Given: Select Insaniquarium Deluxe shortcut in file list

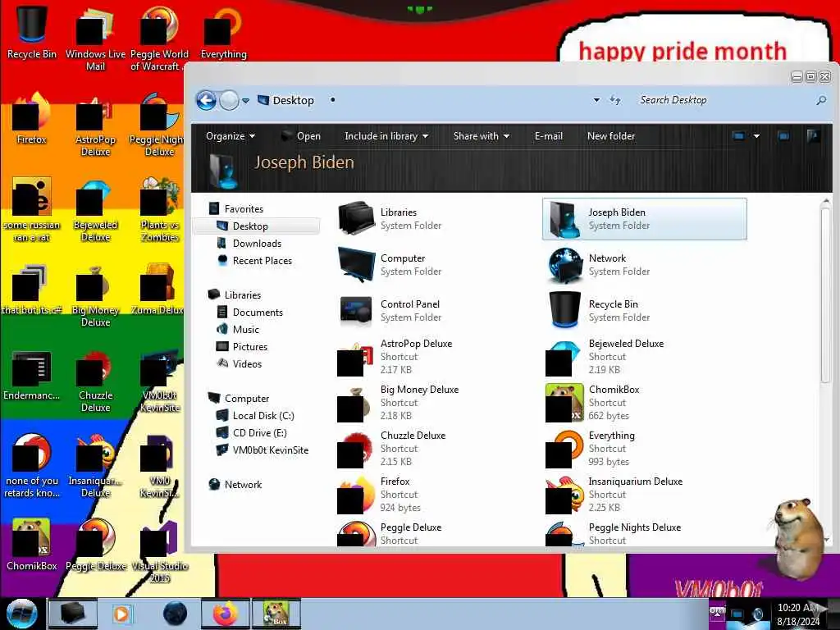Looking at the screenshot, I should pyautogui.click(x=615, y=495).
